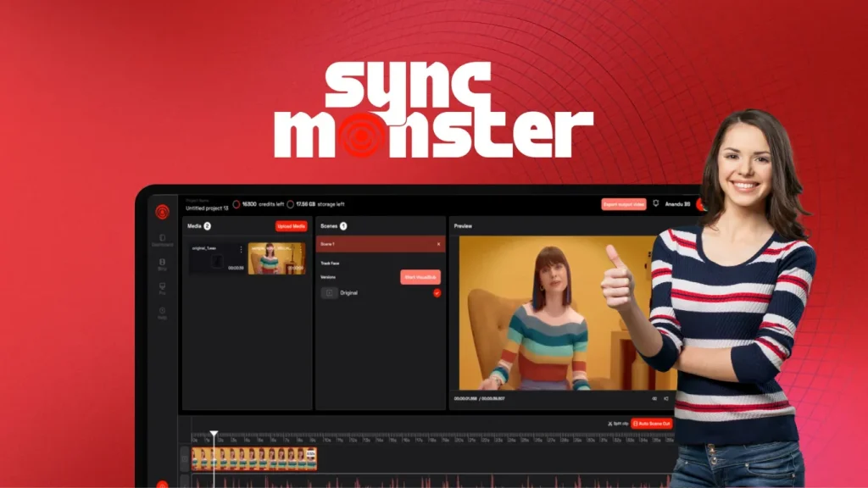
Task: Open the Anandu BS user account name
Action: pyautogui.click(x=677, y=204)
